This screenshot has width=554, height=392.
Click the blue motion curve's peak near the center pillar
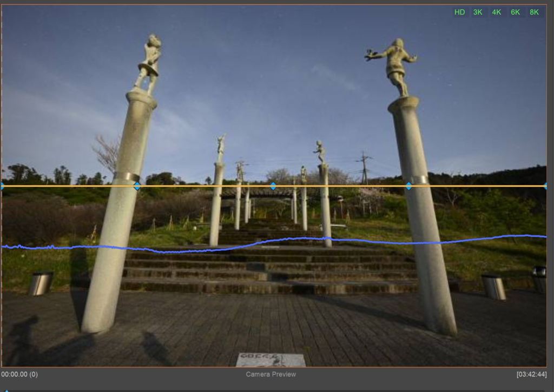click(x=325, y=238)
